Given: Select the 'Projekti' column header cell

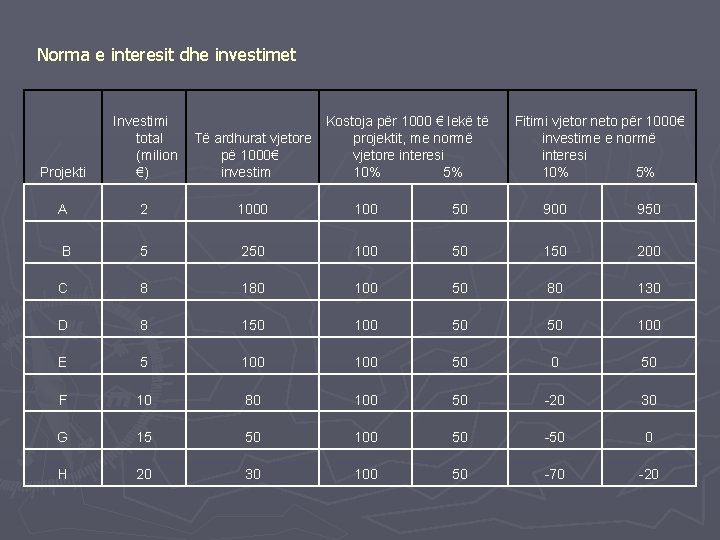Looking at the screenshot, I should point(63,137).
